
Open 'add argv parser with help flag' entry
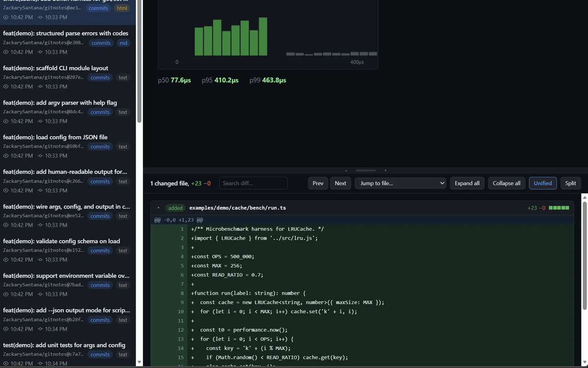60,103
